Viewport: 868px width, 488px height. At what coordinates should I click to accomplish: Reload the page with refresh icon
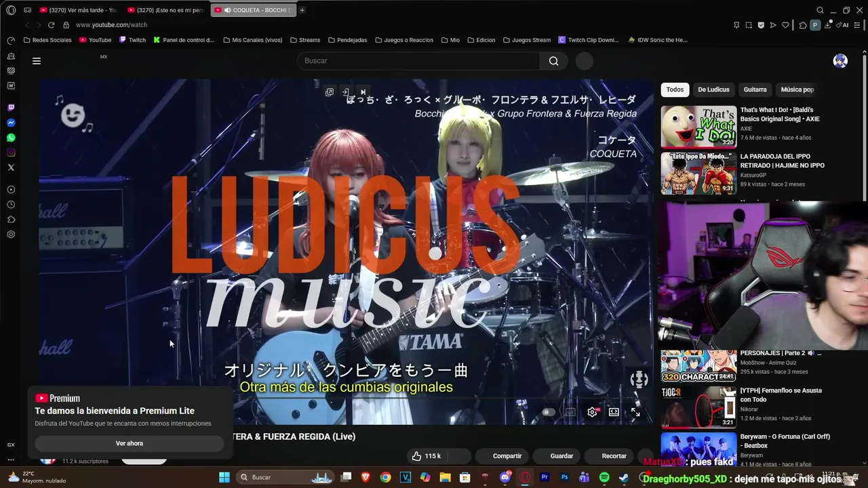[51, 25]
